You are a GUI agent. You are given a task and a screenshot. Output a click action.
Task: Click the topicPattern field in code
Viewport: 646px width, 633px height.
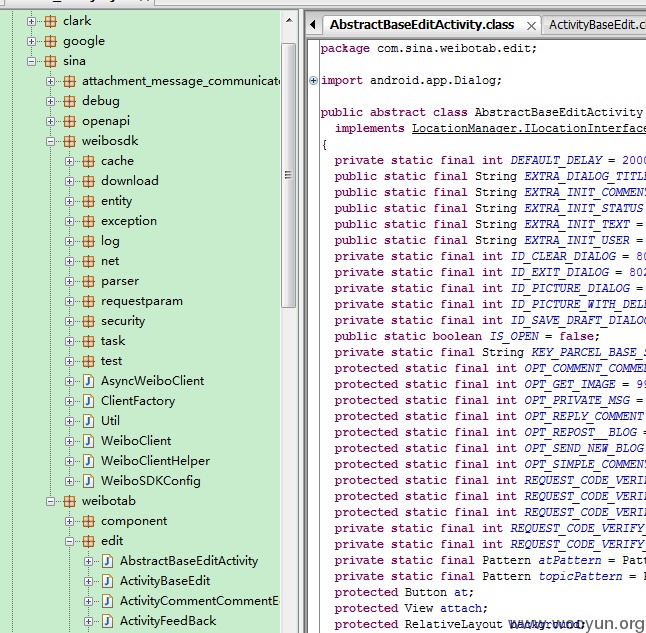coord(580,577)
